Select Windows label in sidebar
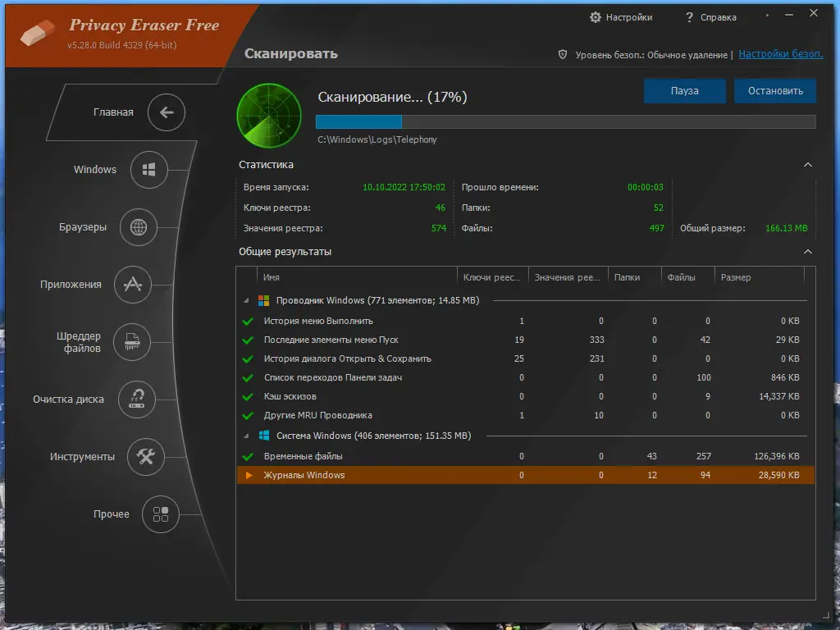The width and height of the screenshot is (840, 630). click(95, 169)
